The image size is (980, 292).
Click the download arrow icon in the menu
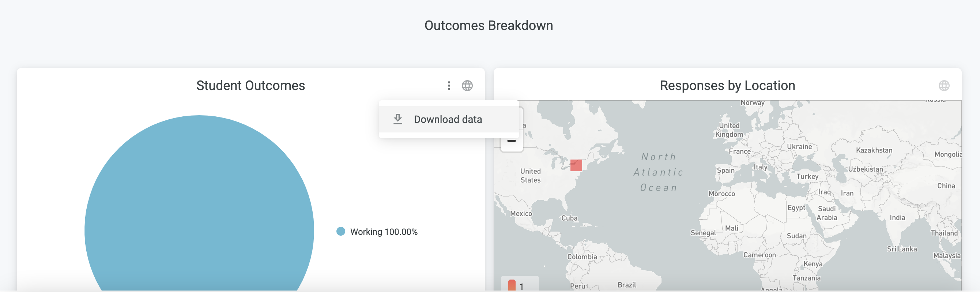click(397, 119)
